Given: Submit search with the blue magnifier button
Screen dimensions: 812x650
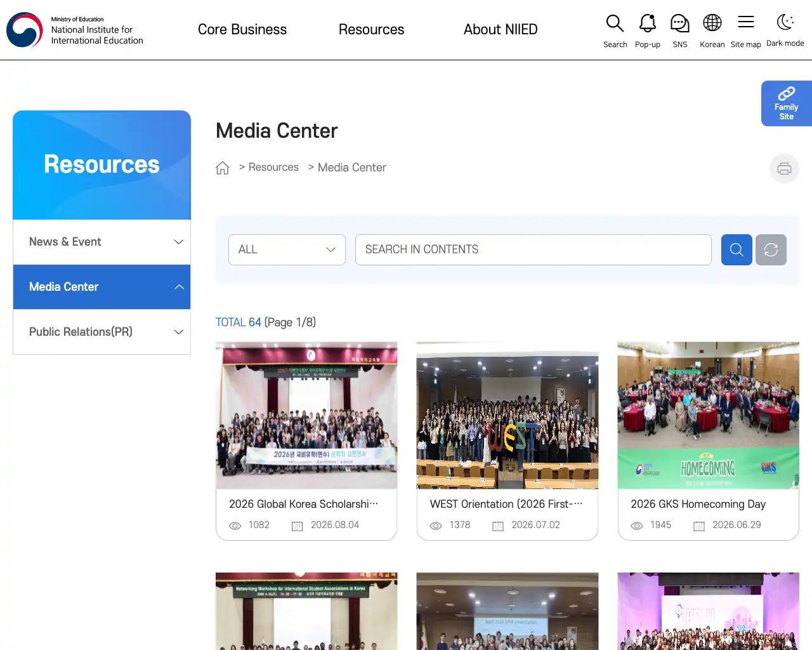Looking at the screenshot, I should tap(737, 249).
